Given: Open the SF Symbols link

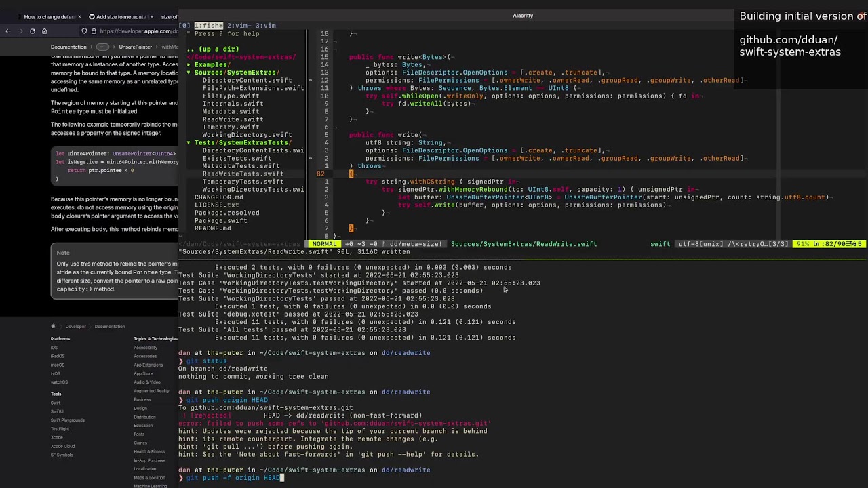Looking at the screenshot, I should [61, 455].
